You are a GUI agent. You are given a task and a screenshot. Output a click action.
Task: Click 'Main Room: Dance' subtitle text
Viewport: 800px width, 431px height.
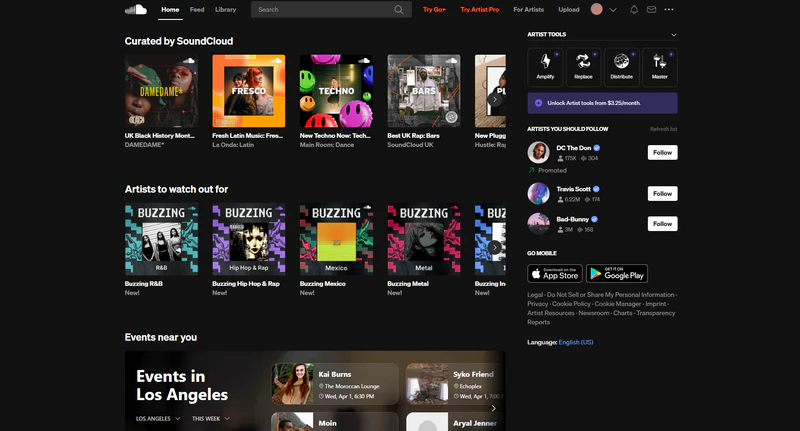(x=327, y=145)
